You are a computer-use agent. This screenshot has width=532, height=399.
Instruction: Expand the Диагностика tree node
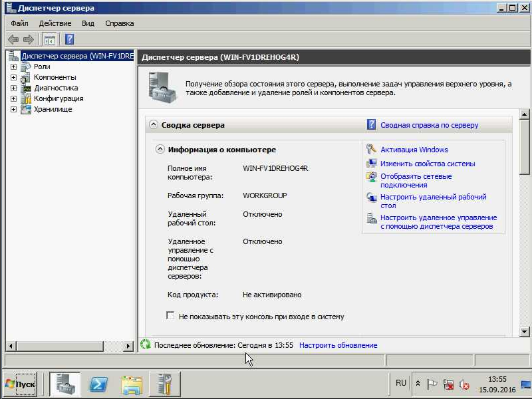(13, 88)
